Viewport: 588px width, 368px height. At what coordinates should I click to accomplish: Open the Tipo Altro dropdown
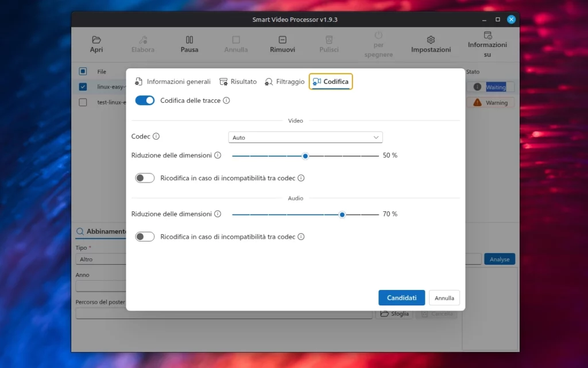click(101, 259)
